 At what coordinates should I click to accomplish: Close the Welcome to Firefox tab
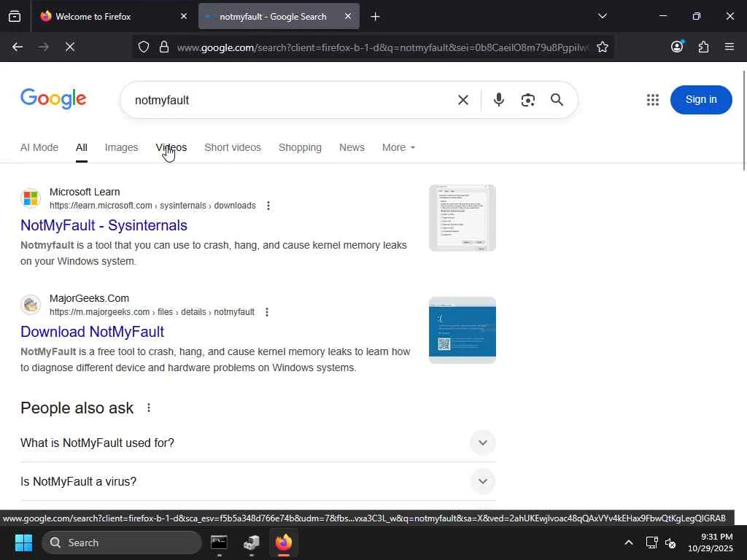click(x=184, y=16)
